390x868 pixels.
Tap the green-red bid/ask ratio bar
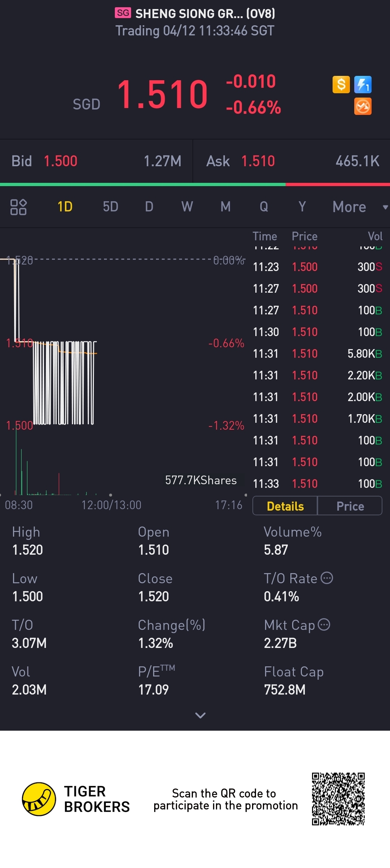[195, 185]
